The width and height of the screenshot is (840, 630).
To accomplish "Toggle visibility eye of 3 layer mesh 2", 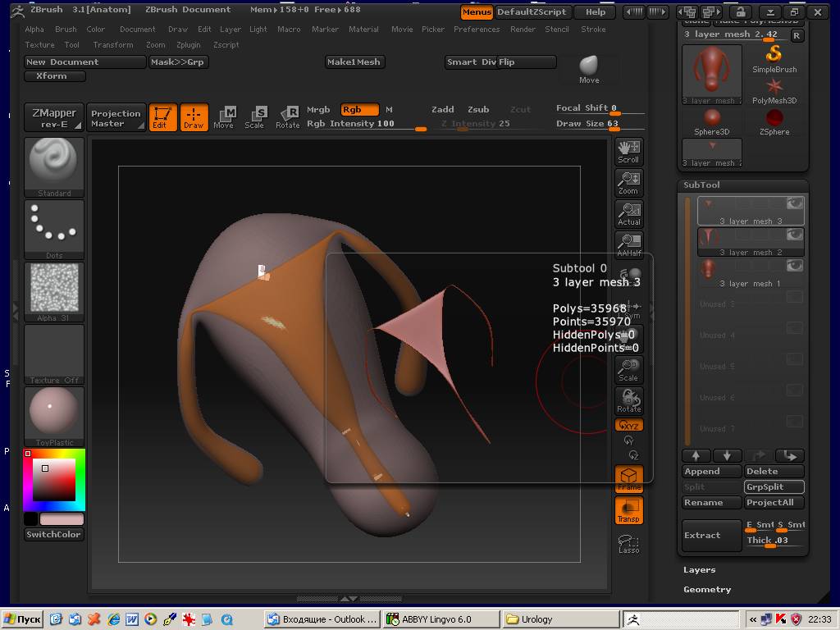I will pyautogui.click(x=794, y=235).
